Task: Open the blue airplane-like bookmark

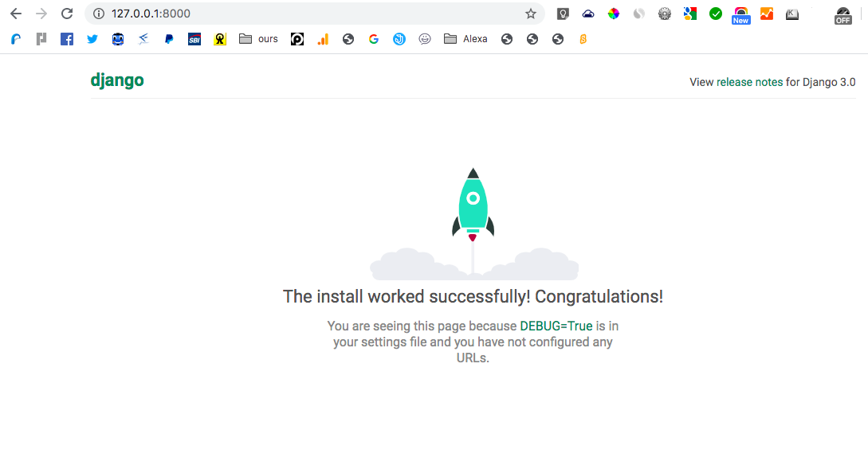Action: pos(143,39)
